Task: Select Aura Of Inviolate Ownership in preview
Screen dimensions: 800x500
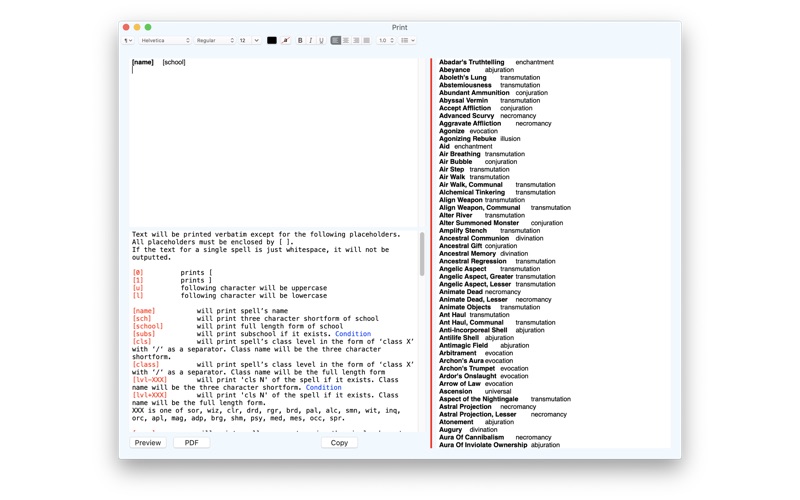Action: (483, 445)
